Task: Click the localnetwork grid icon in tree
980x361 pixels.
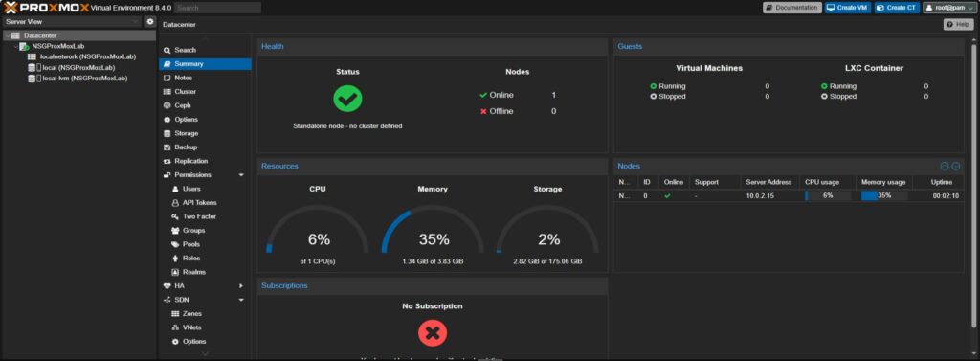Action: [x=32, y=56]
